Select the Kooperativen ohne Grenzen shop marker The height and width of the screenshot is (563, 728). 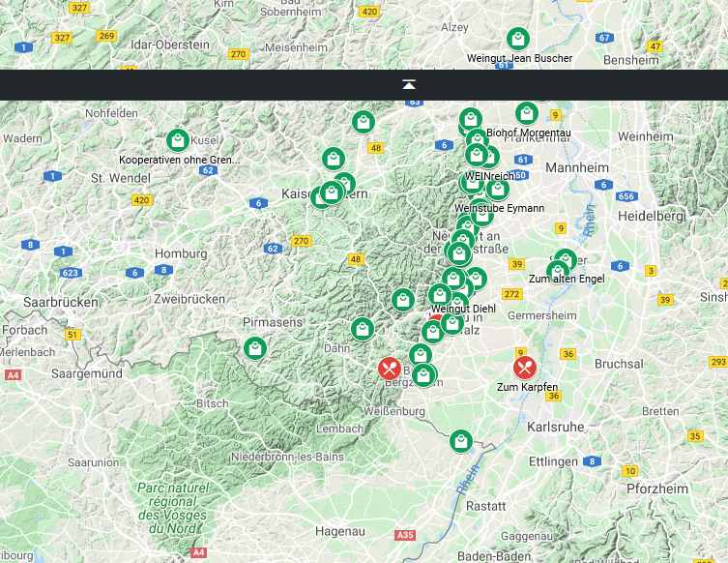(x=177, y=141)
